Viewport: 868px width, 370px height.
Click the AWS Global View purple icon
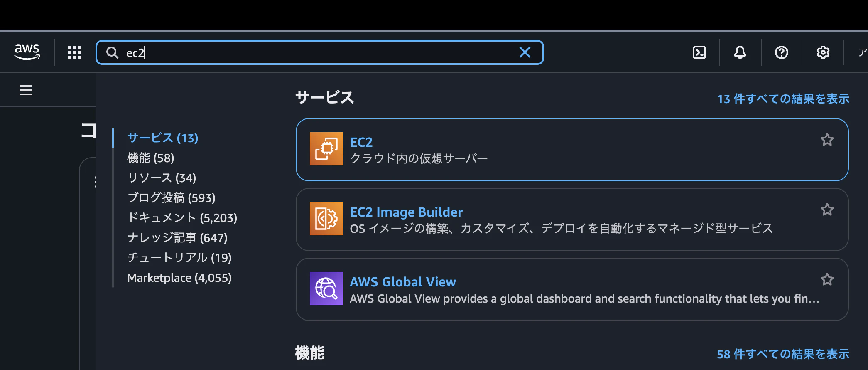[x=326, y=289]
